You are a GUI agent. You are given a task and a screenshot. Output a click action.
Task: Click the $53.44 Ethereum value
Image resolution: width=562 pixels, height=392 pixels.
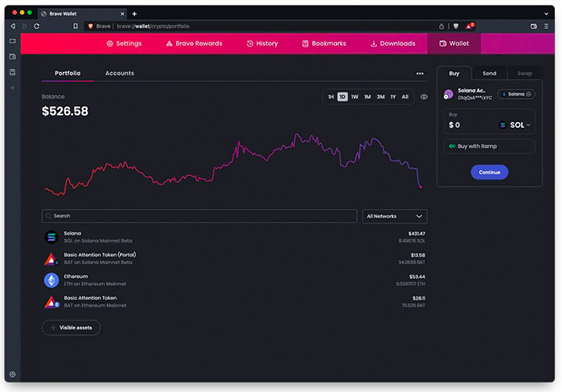(416, 276)
